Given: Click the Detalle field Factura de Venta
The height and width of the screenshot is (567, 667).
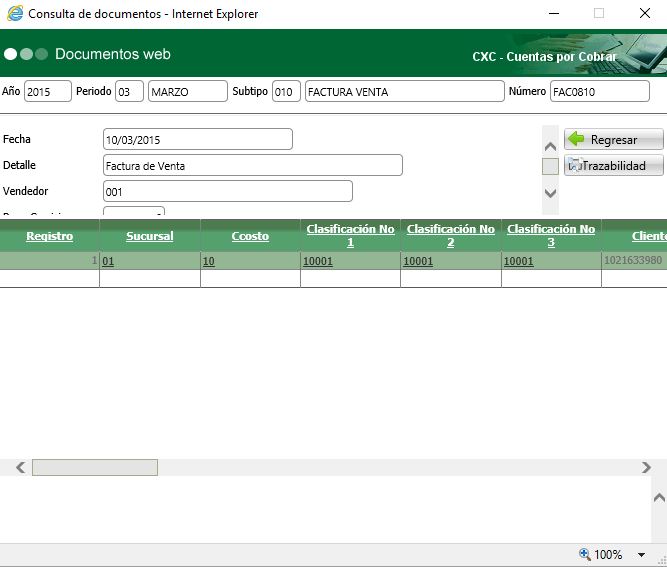Looking at the screenshot, I should pyautogui.click(x=253, y=165).
